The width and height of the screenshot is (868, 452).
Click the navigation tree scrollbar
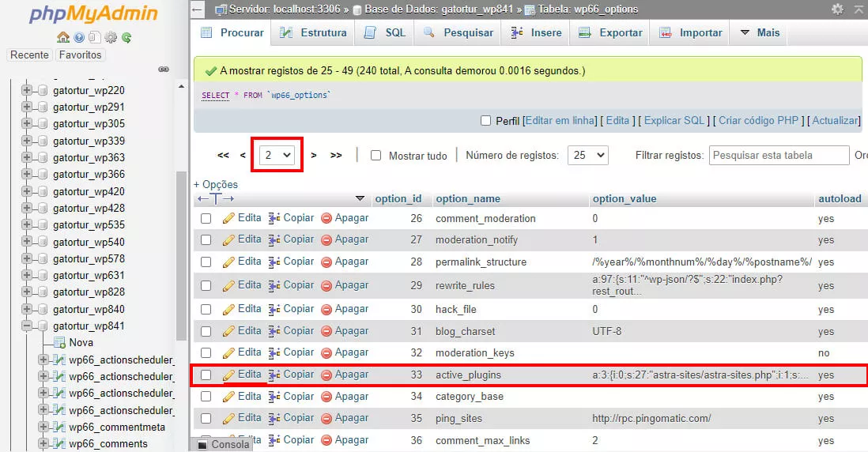[181, 255]
